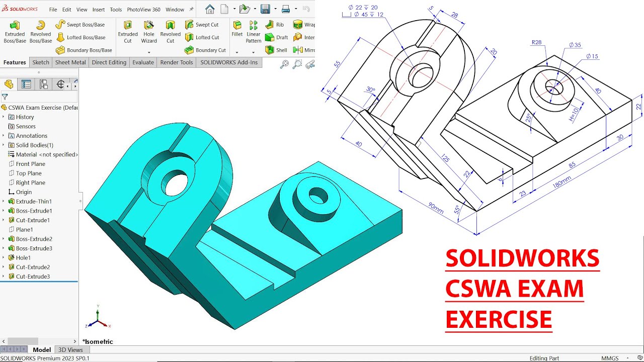Click the tree filter funnel icon

[5, 97]
